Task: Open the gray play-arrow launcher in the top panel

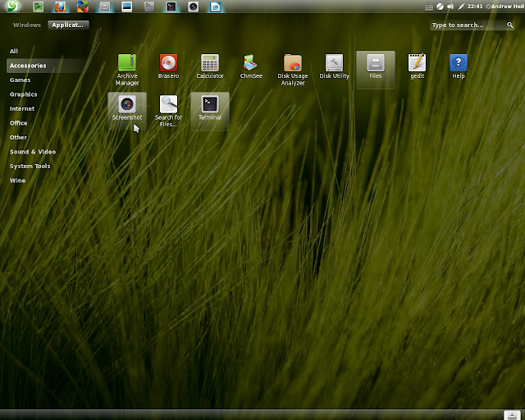Action: (x=149, y=7)
